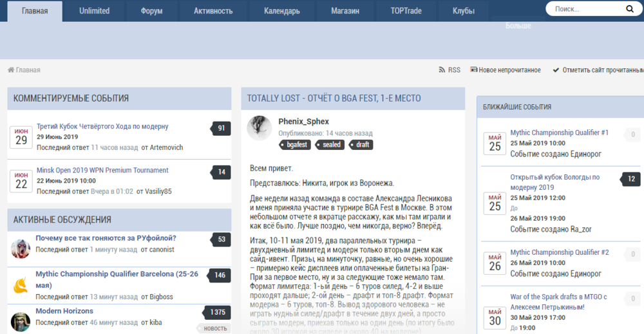Switch to the Календарь tab
The width and height of the screenshot is (644, 334).
coord(281,11)
